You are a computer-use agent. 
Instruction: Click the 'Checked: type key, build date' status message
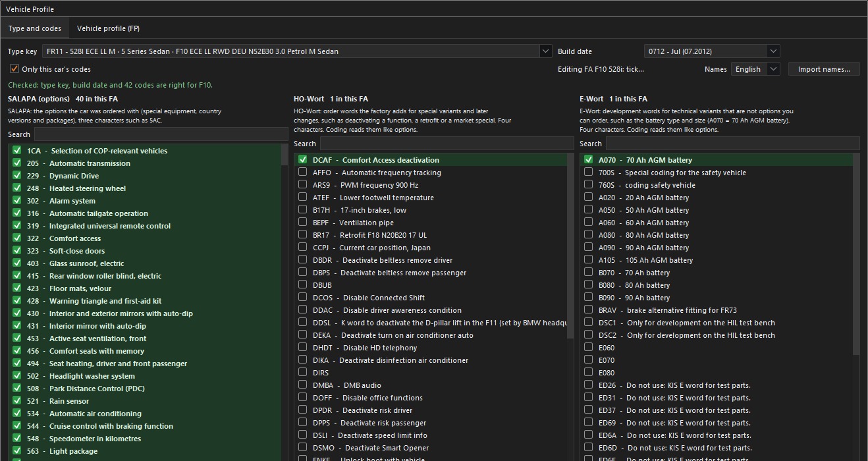[110, 85]
